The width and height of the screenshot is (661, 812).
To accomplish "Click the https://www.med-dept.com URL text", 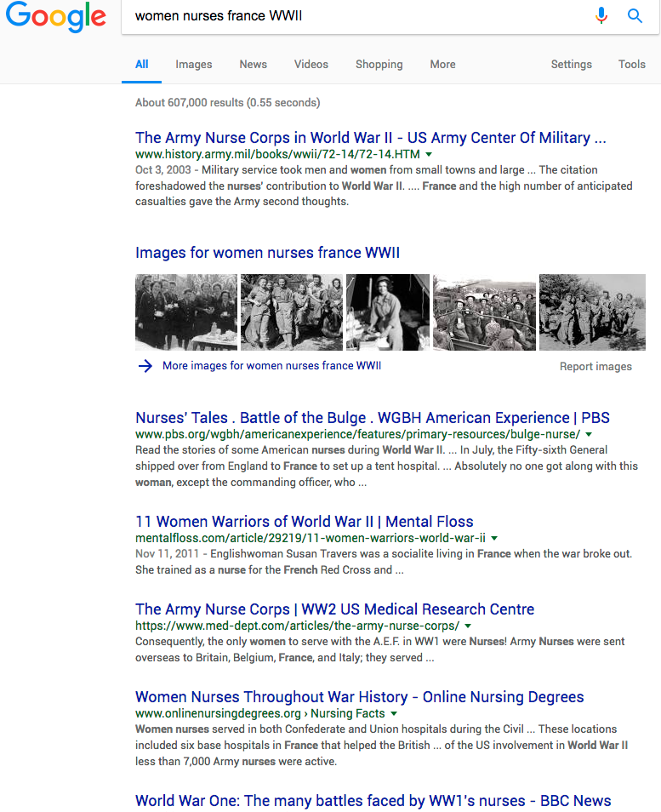I will click(297, 626).
